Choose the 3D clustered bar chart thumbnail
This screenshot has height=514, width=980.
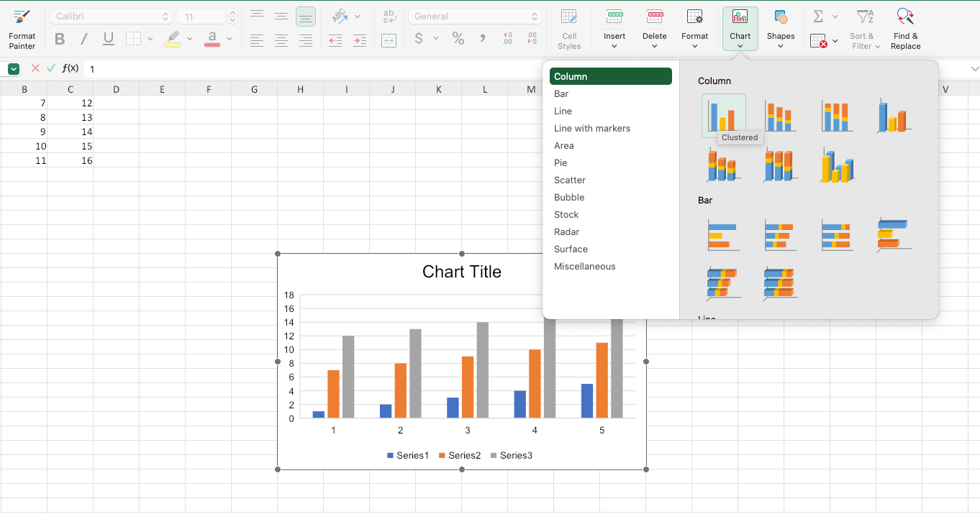(894, 235)
